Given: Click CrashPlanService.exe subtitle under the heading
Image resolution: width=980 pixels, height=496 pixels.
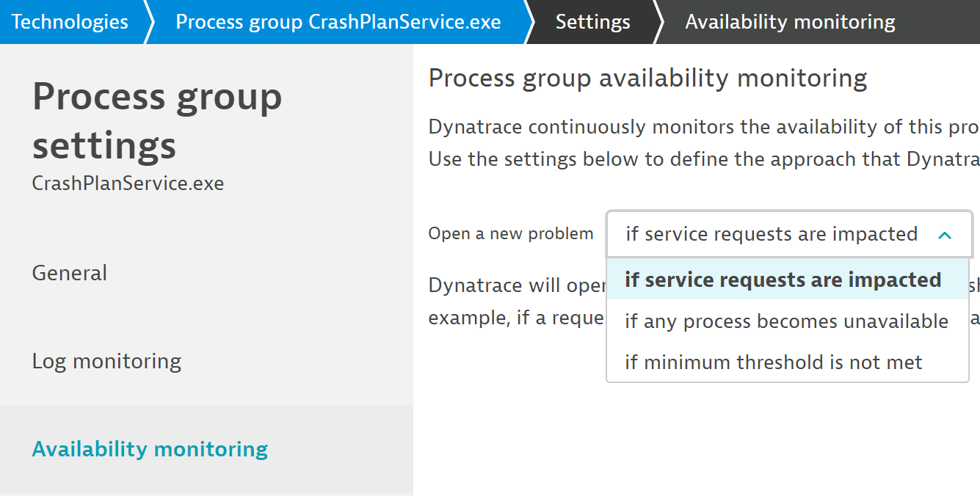Looking at the screenshot, I should click(128, 183).
